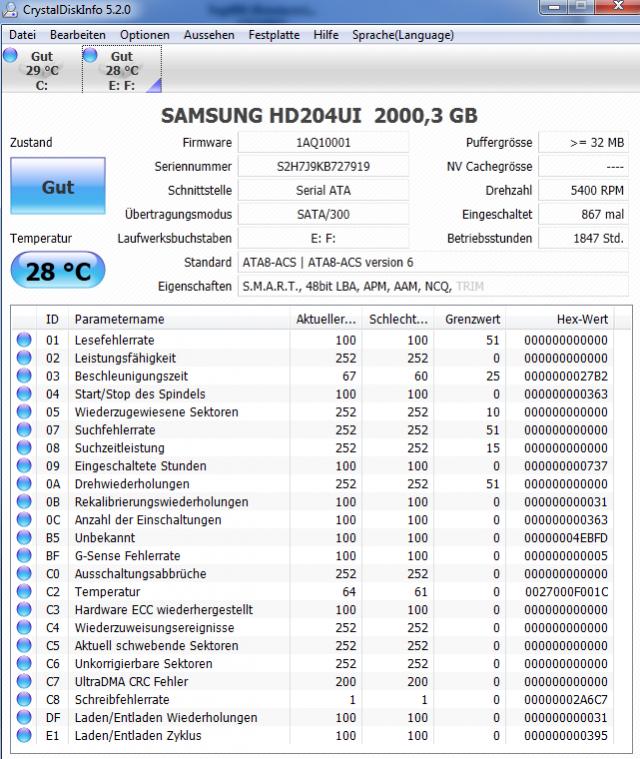Click status orb for BF G-Sense Fehlerrate
Screen dimensions: 640x759
tap(24, 555)
